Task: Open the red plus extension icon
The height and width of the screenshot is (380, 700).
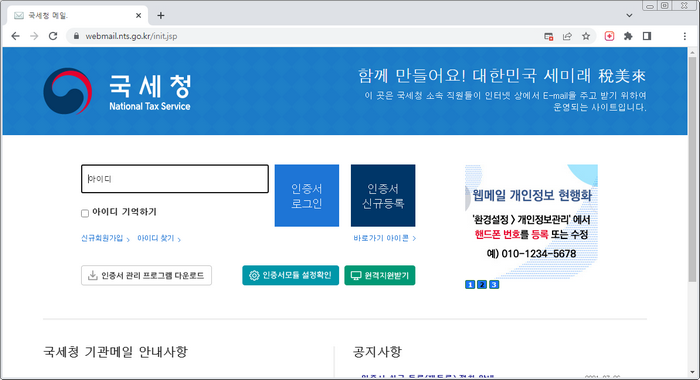Action: coord(609,36)
